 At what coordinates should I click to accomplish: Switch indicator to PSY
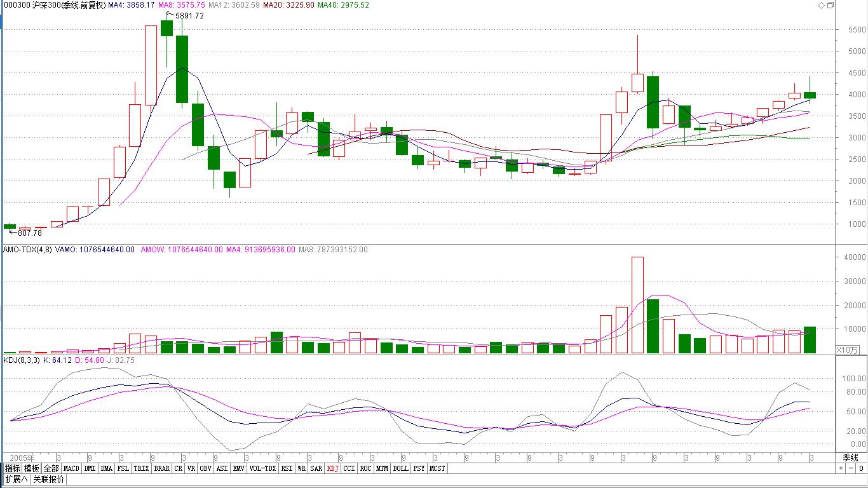(419, 468)
